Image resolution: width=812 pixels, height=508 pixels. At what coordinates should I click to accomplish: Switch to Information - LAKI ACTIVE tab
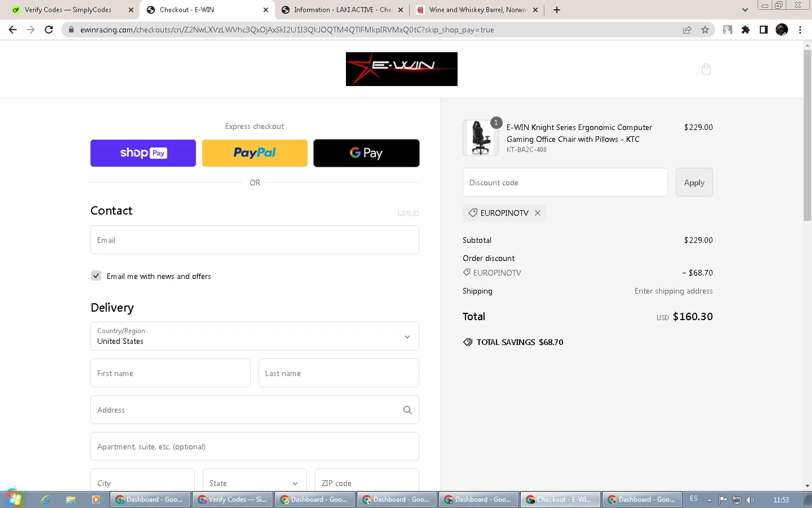coord(342,10)
